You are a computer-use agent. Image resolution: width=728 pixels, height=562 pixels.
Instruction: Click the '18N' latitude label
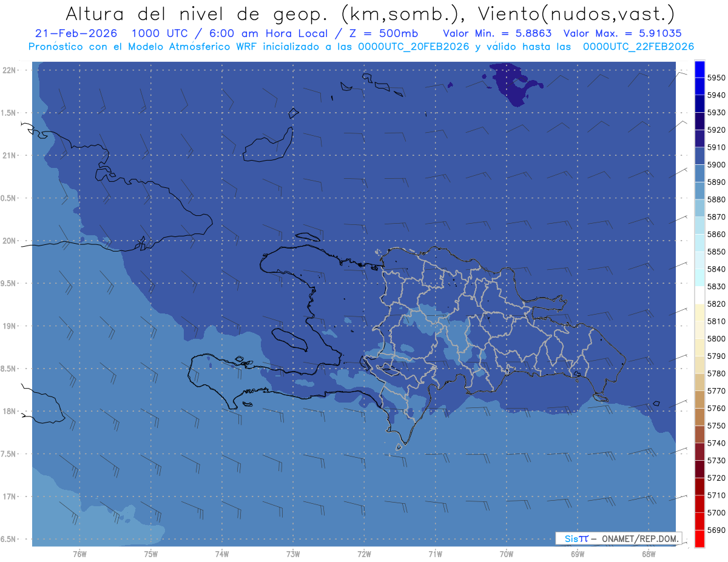pos(8,412)
